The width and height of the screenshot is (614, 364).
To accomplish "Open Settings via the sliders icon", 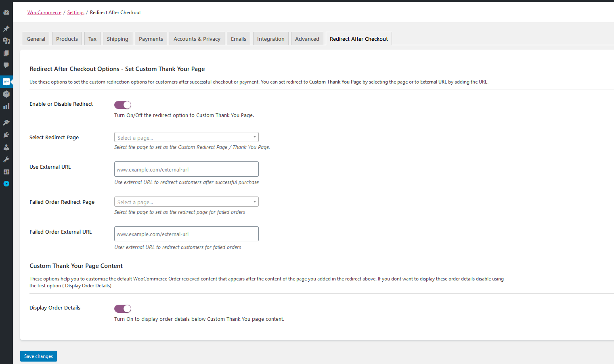I will (x=6, y=172).
